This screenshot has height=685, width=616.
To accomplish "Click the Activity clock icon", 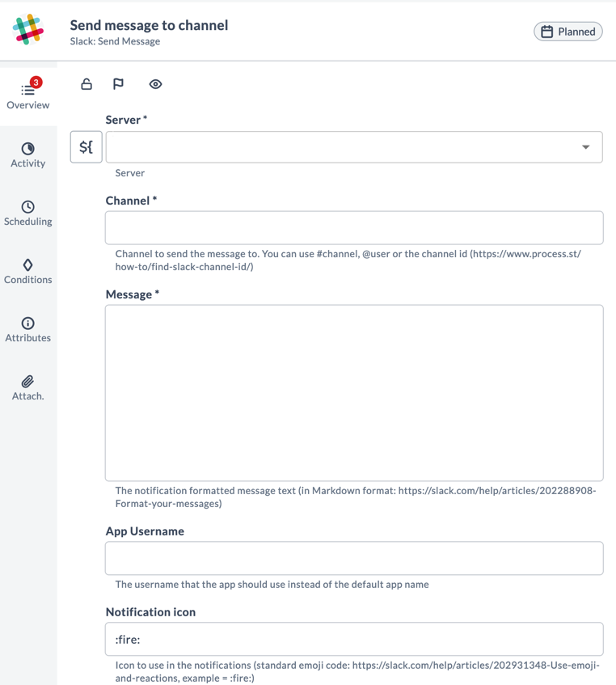I will (x=27, y=152).
